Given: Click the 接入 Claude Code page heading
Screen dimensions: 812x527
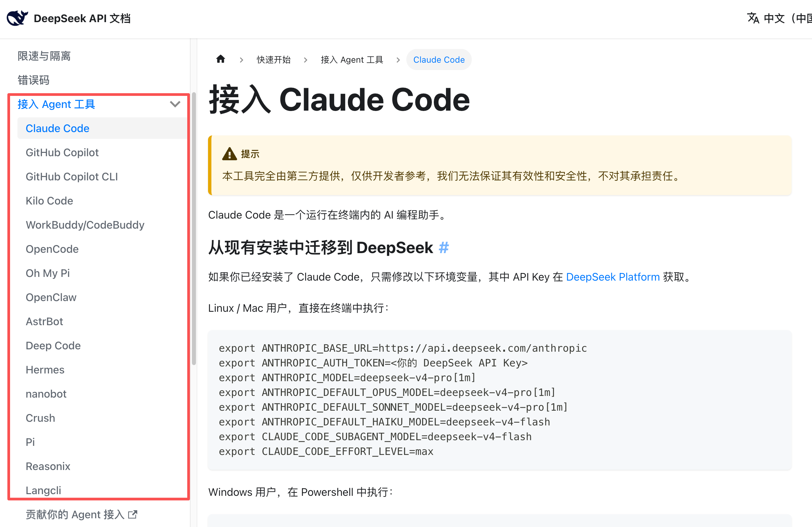Looking at the screenshot, I should click(339, 100).
